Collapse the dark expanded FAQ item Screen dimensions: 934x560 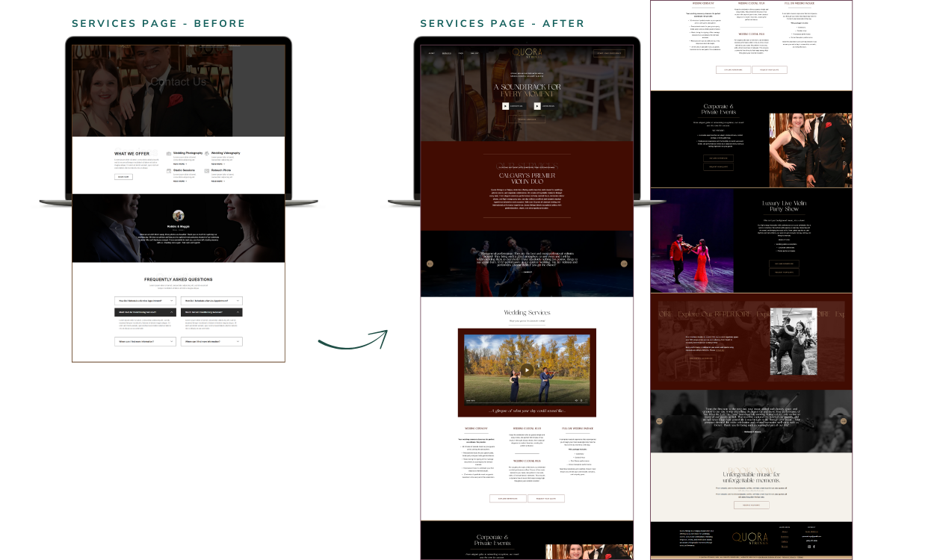[145, 312]
